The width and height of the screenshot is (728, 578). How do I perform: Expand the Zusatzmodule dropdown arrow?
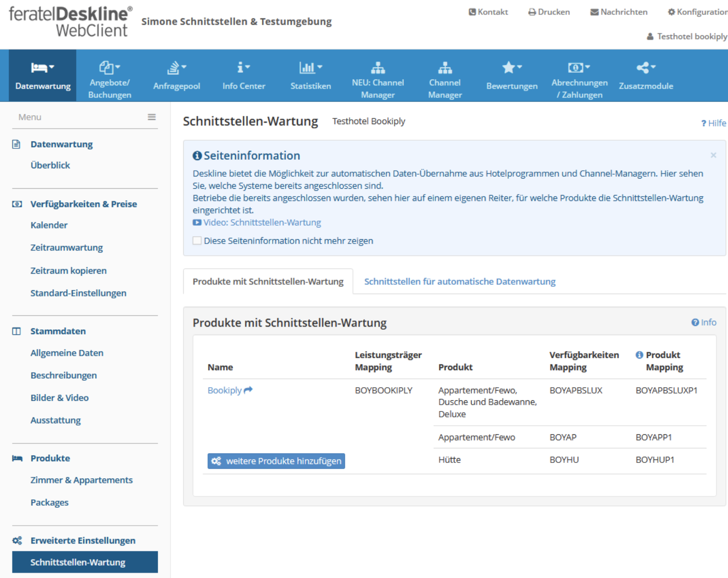(653, 67)
